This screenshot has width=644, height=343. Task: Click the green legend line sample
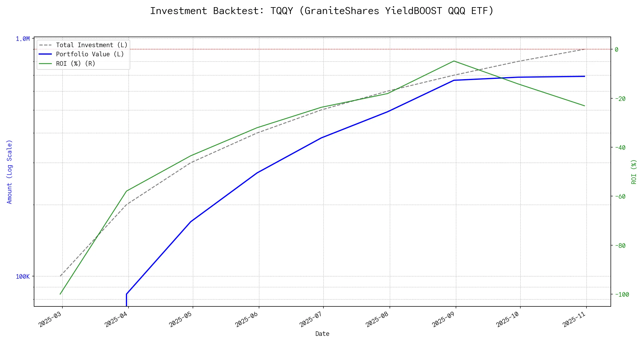click(x=46, y=63)
